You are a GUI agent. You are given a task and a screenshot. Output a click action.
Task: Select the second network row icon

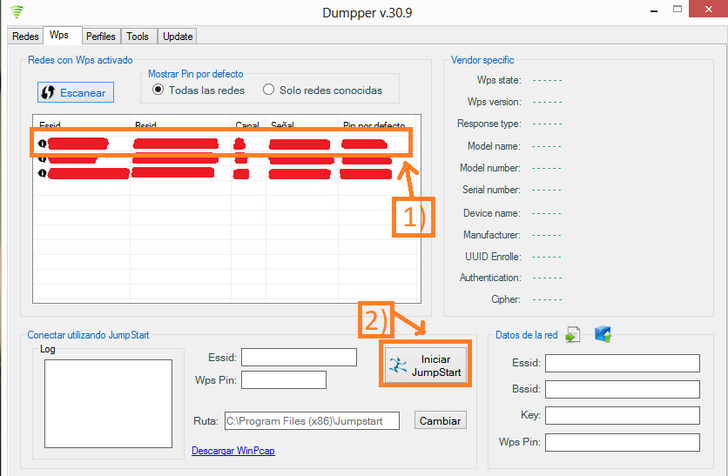tap(43, 158)
